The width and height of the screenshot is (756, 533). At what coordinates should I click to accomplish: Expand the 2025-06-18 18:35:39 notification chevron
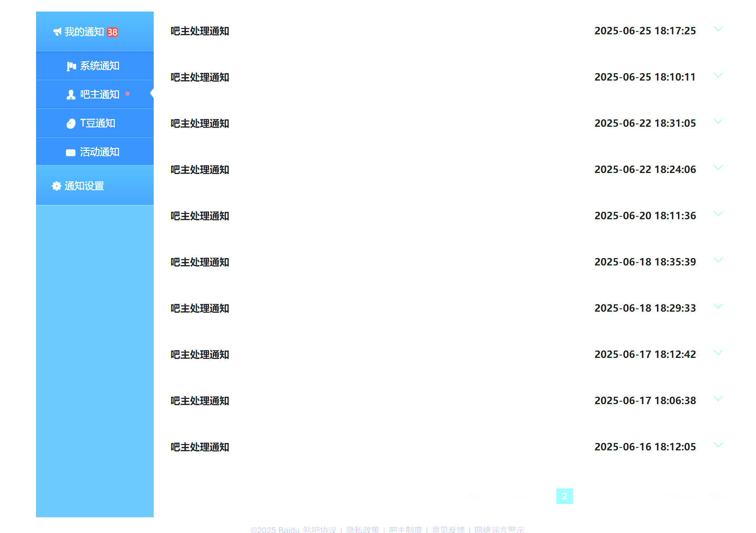click(x=718, y=260)
